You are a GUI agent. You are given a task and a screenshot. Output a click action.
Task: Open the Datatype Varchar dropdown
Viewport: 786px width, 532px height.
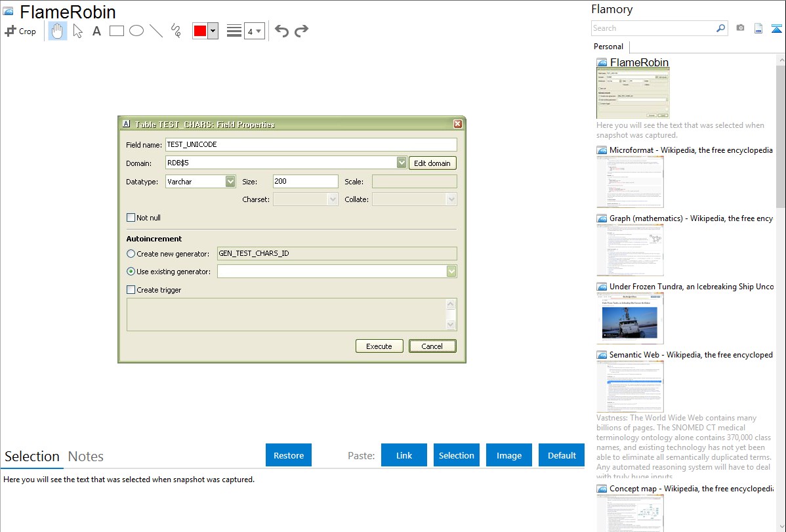pos(230,182)
